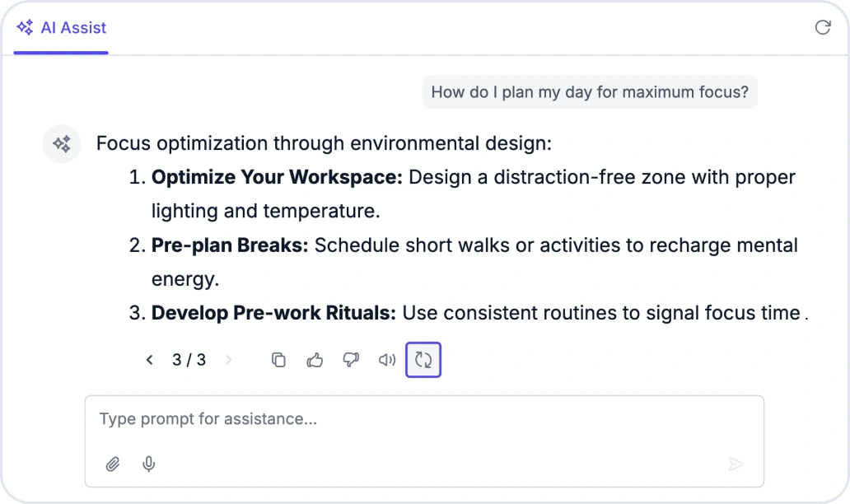Reset the chat using the top-right refresh icon
Viewport: 850px width, 504px height.
click(823, 27)
